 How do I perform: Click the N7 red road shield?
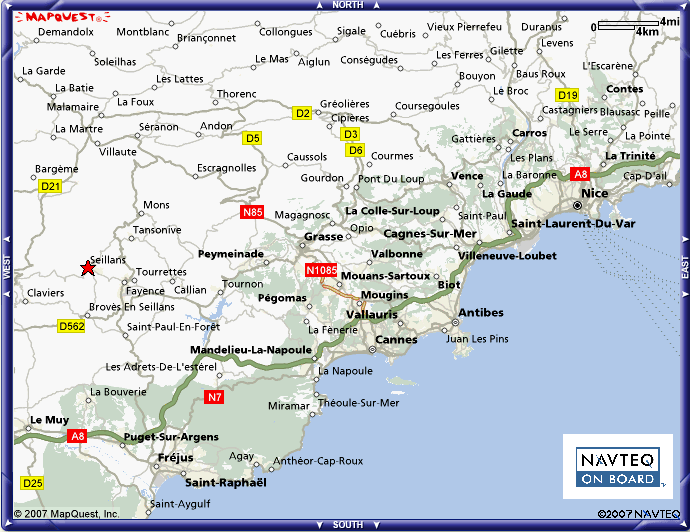coord(214,397)
